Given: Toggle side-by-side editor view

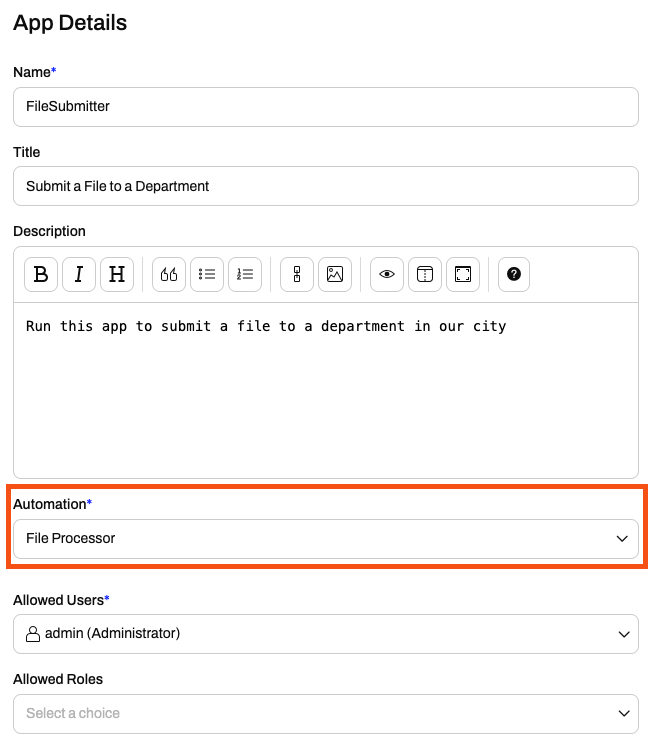Looking at the screenshot, I should point(425,274).
